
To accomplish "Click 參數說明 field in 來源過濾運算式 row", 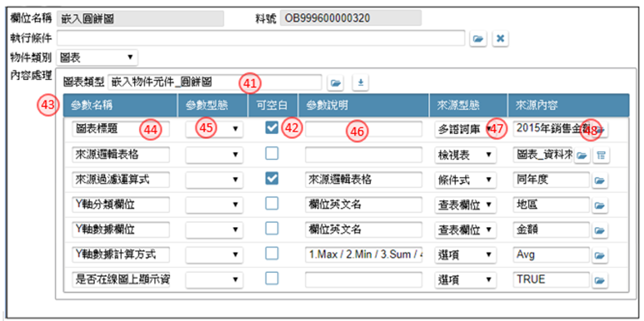I will tap(364, 180).
